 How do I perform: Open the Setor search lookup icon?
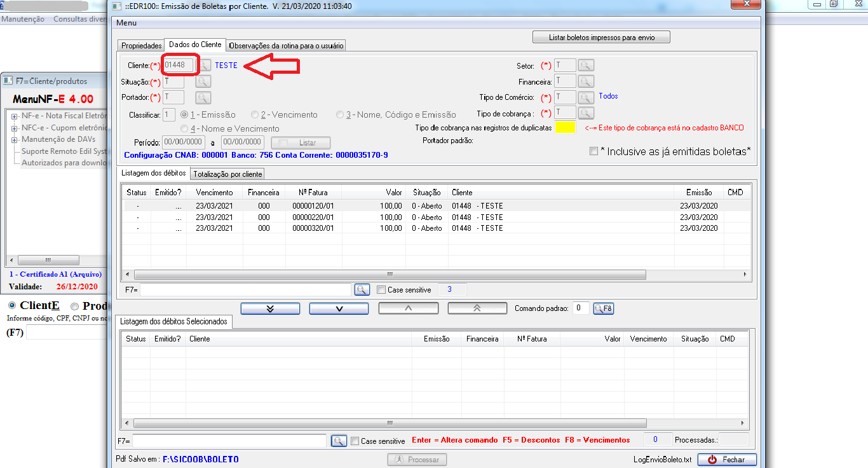click(586, 65)
